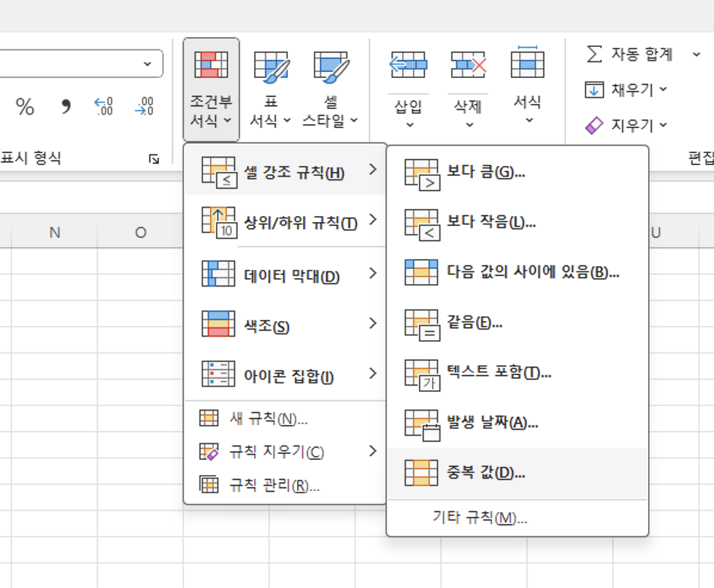Click 새 규칙(N) new rule
Screen dimensions: 714x588
tap(285, 418)
